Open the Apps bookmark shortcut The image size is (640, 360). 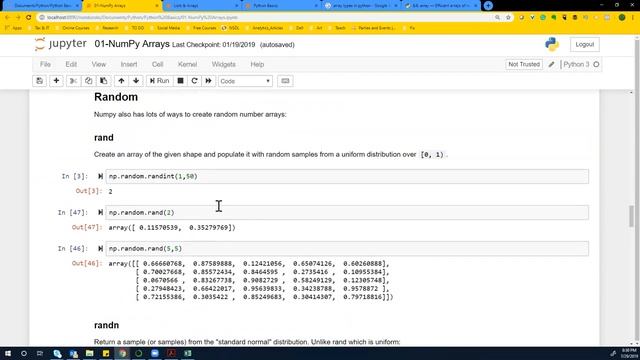tap(13, 28)
